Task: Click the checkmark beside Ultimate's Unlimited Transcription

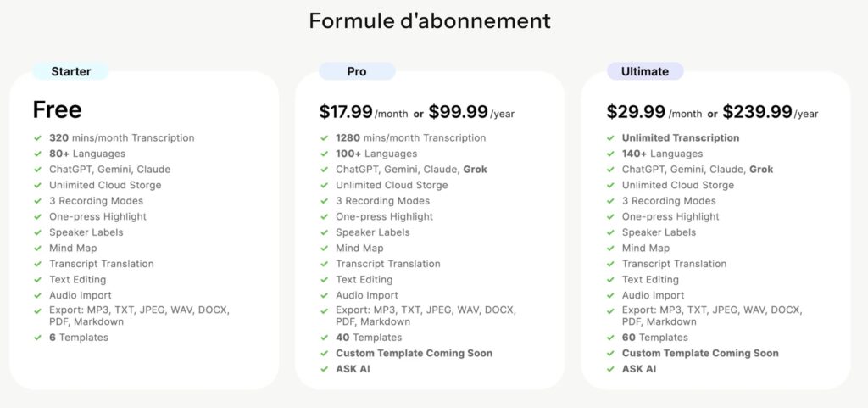Action: click(x=610, y=137)
